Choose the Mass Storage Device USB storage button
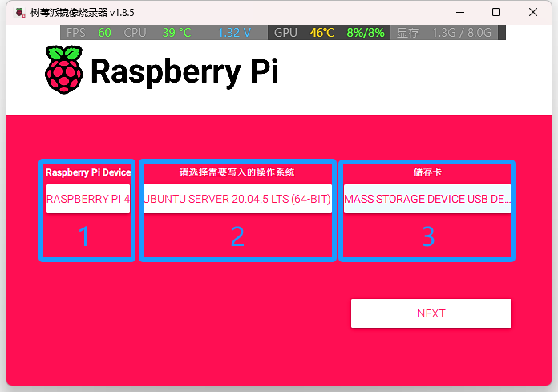The image size is (558, 392). click(427, 199)
